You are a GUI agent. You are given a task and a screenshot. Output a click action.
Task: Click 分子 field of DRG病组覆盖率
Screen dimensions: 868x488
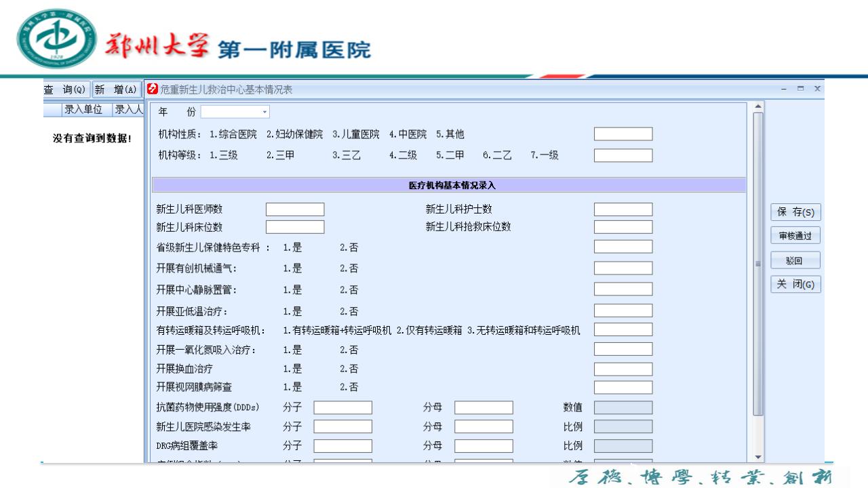(x=342, y=446)
